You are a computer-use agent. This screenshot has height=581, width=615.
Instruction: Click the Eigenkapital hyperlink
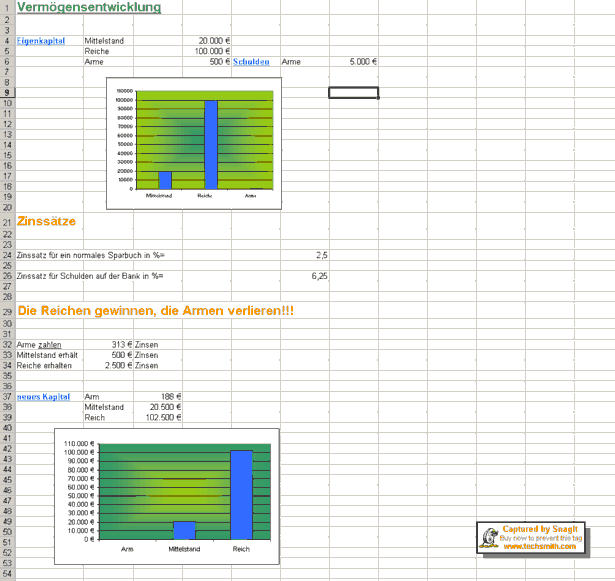click(41, 41)
